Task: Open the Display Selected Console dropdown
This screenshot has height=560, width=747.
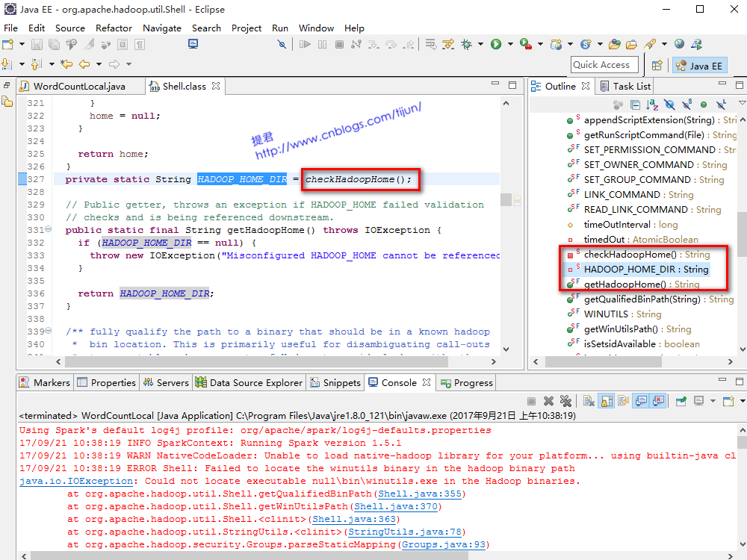Action: pos(713,402)
